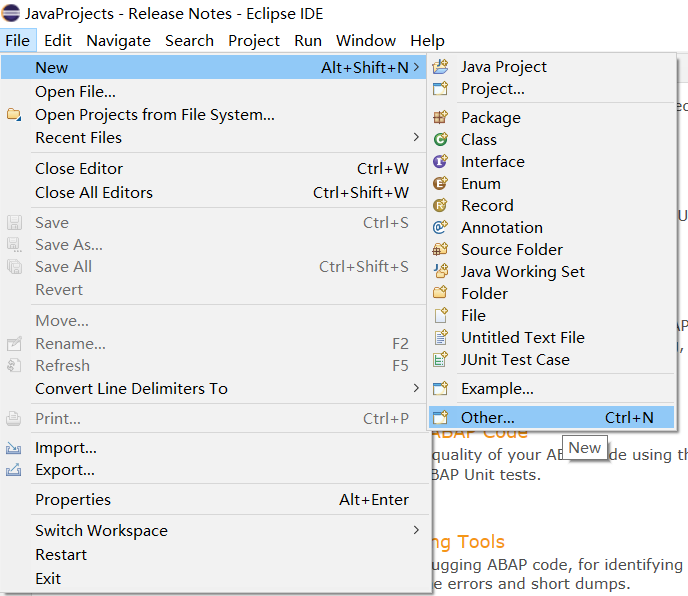The width and height of the screenshot is (688, 596).
Task: Choose Open File... from File menu
Action: (214, 92)
